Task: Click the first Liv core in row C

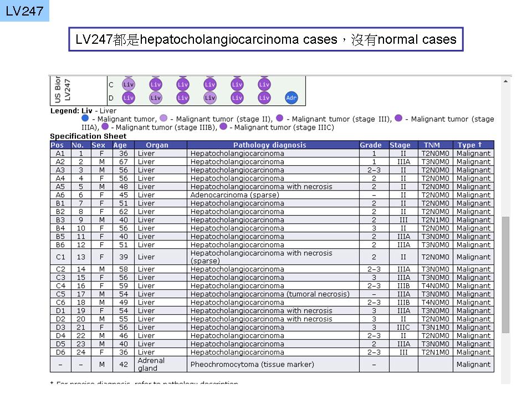Action: (x=128, y=84)
